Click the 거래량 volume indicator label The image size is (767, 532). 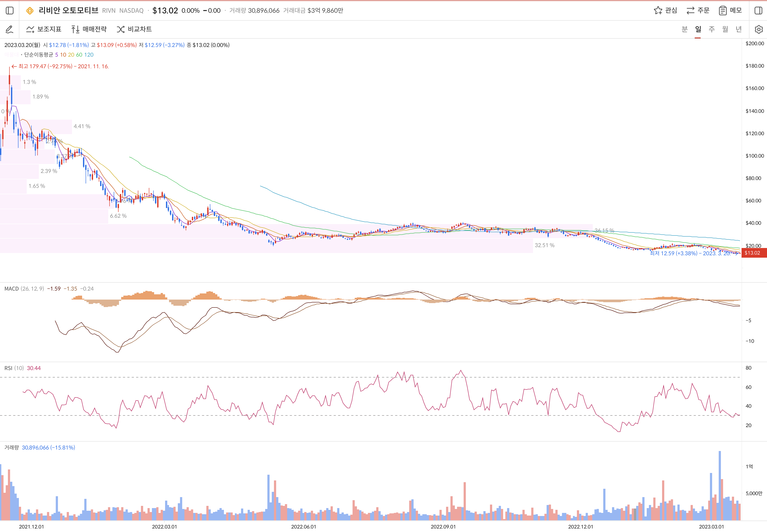click(x=12, y=447)
